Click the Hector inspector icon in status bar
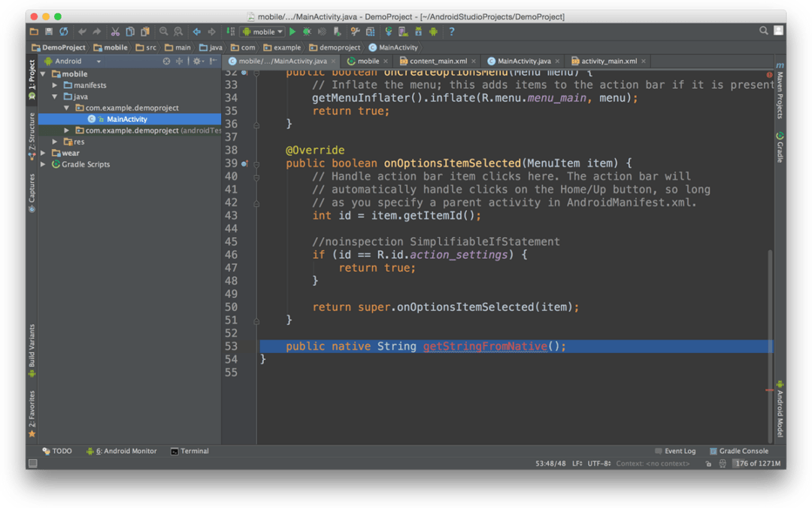812x508 pixels. point(723,464)
